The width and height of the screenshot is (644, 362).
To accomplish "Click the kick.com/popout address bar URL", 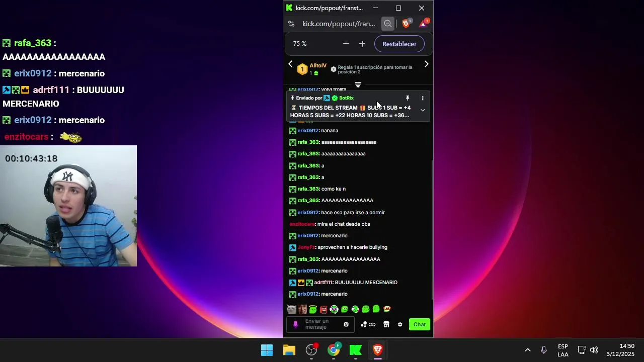I will pos(339,24).
